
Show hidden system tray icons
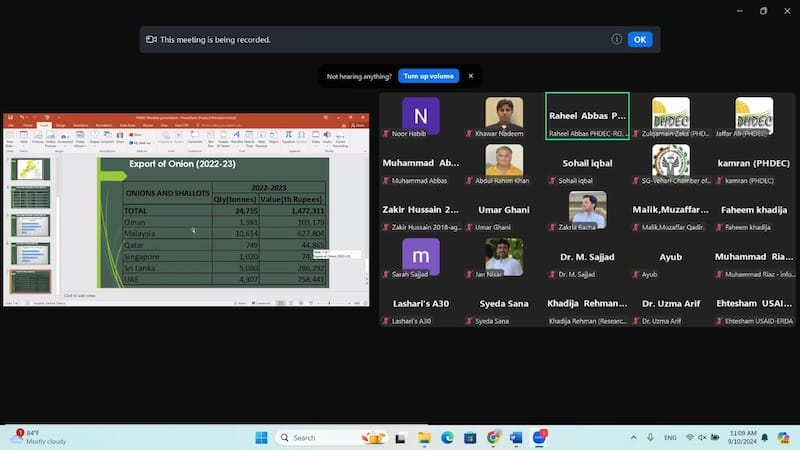coord(633,437)
